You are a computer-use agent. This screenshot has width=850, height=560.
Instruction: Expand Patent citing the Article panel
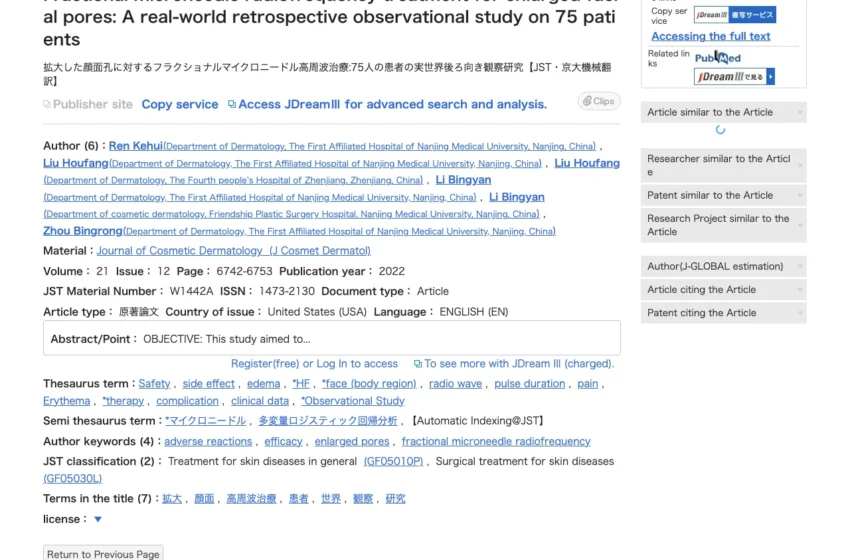pos(723,313)
